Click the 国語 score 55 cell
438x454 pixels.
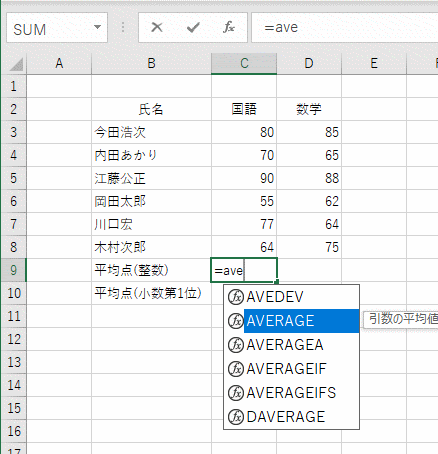(244, 201)
